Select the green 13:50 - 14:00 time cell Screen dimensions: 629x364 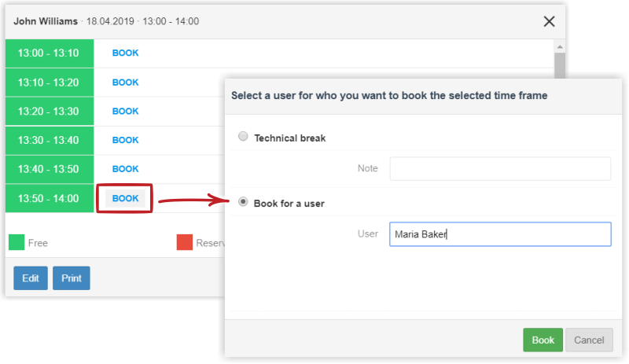(50, 199)
